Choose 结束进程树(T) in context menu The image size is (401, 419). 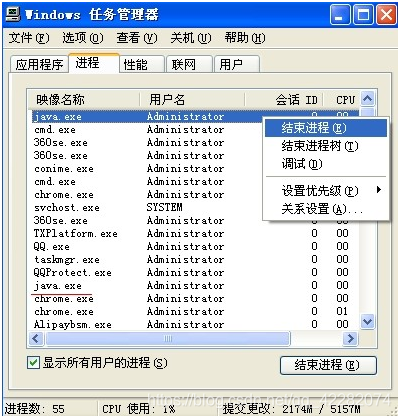(326, 146)
